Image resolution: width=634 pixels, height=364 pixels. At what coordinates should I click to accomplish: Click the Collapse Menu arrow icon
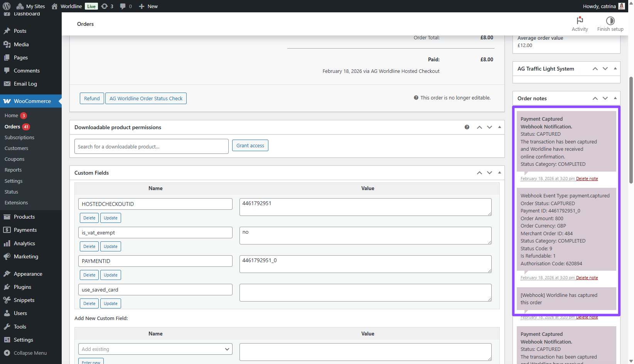(7, 353)
